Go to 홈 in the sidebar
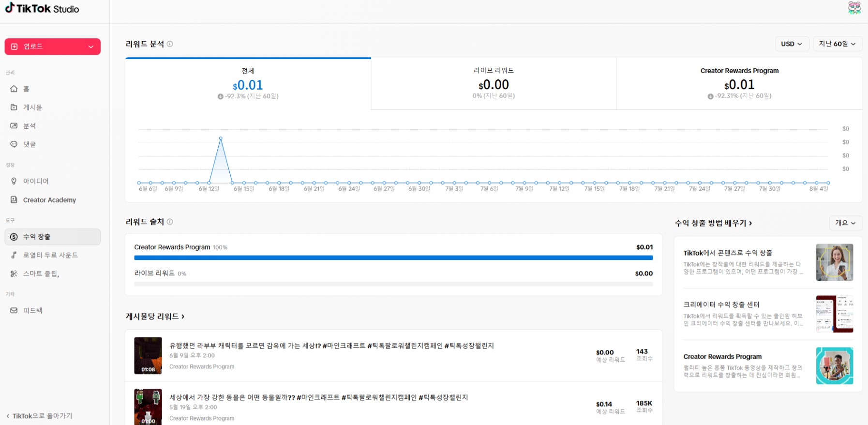 tap(52, 89)
